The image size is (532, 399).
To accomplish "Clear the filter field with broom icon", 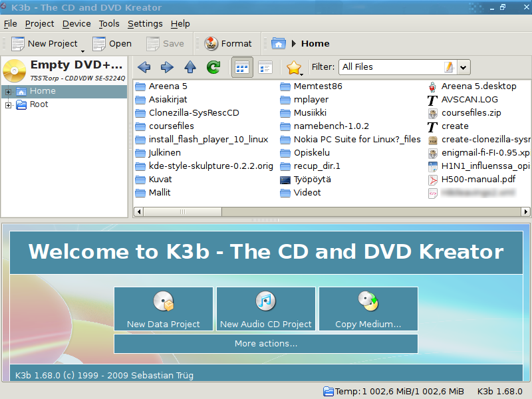I will pyautogui.click(x=449, y=67).
